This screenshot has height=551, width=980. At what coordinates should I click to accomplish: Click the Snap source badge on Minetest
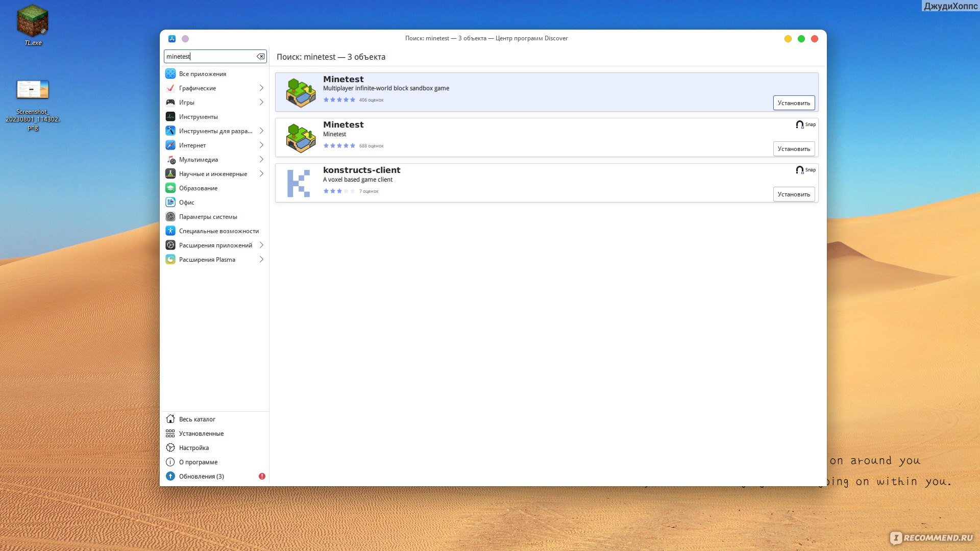point(806,124)
